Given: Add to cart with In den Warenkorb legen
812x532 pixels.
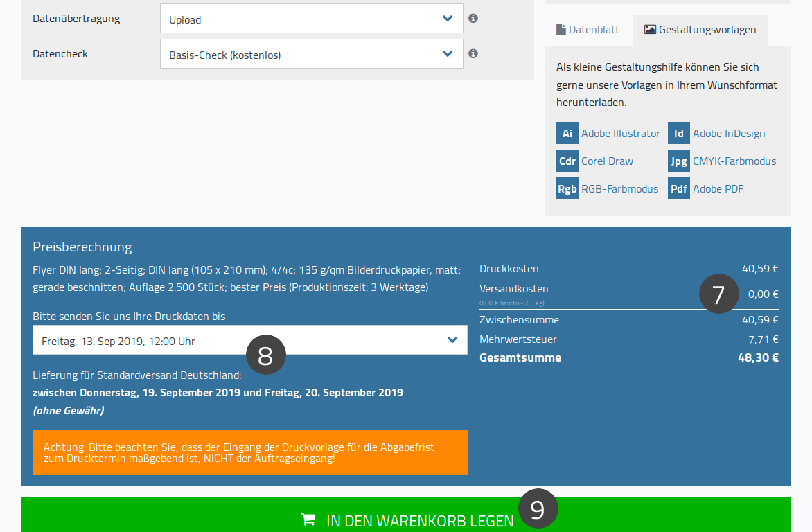Looking at the screenshot, I should point(406,515).
